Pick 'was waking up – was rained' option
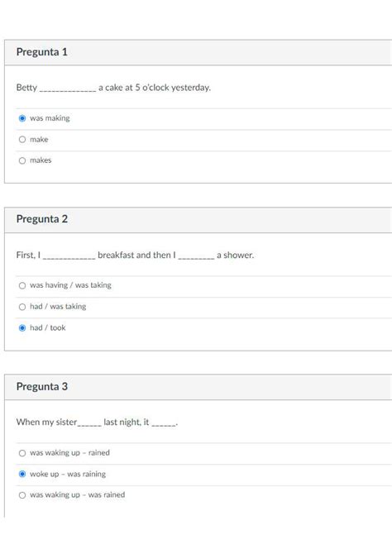This screenshot has width=392, height=554. [22, 495]
